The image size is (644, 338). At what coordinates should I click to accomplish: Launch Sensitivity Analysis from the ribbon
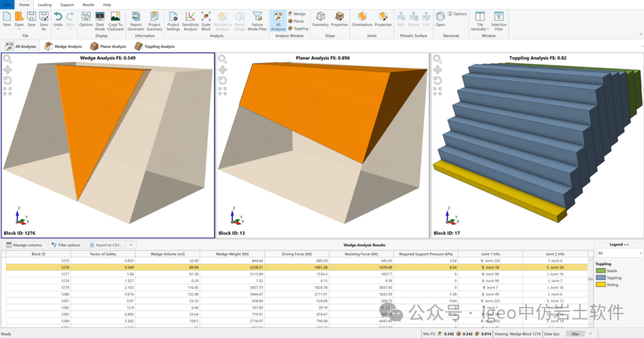click(x=190, y=21)
